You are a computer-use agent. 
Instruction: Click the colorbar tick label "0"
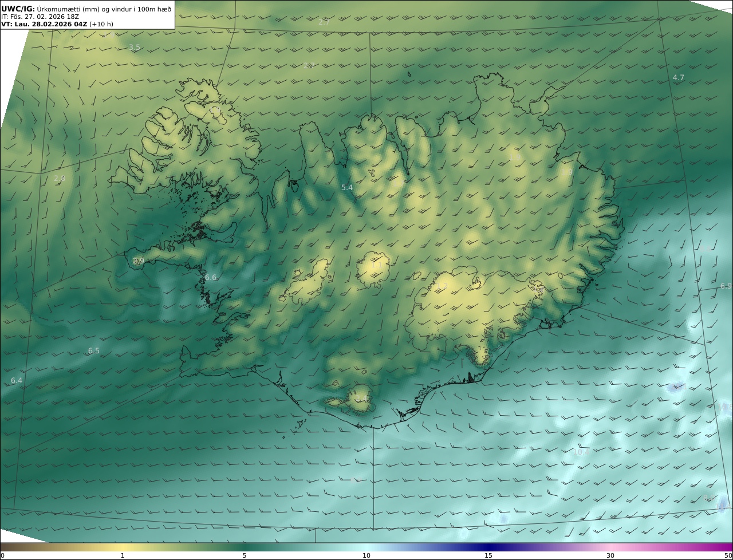point(2,555)
